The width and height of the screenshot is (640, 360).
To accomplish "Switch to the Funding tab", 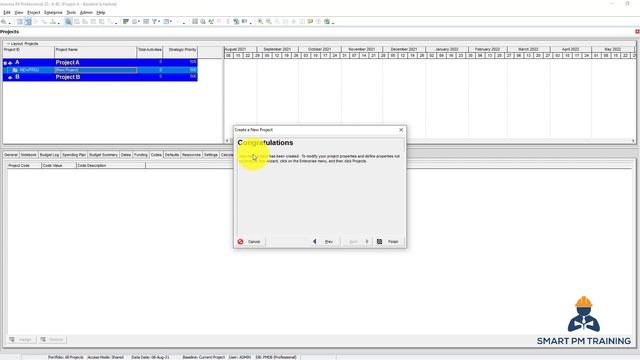I will (141, 155).
